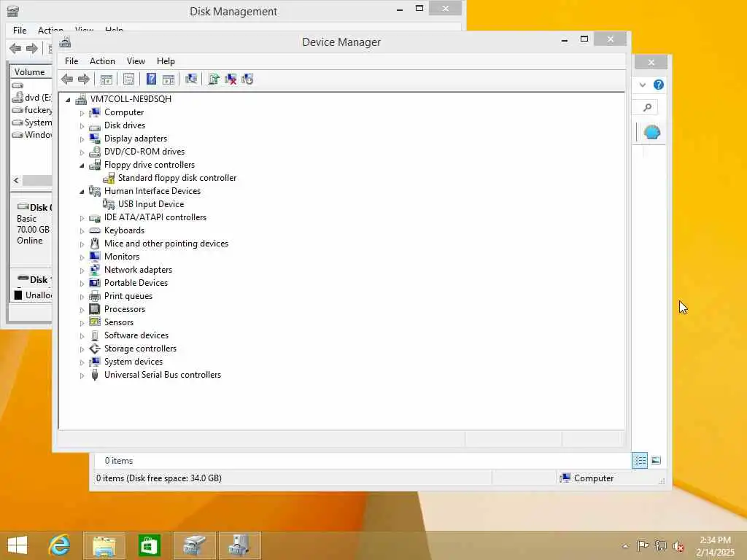Select the System volume row in Disk Management
Viewport: 747px width, 560px height.
(32, 122)
